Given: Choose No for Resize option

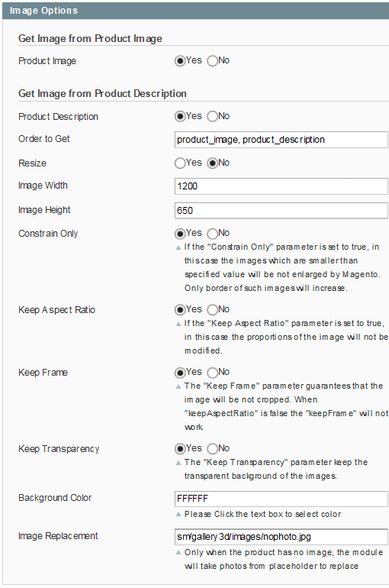Looking at the screenshot, I should tap(212, 163).
